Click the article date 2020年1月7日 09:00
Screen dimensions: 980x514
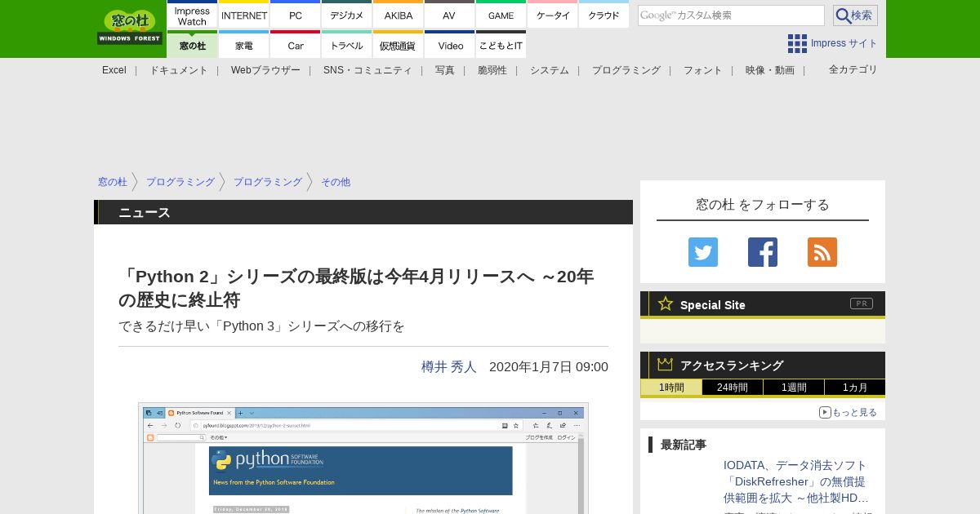point(549,366)
